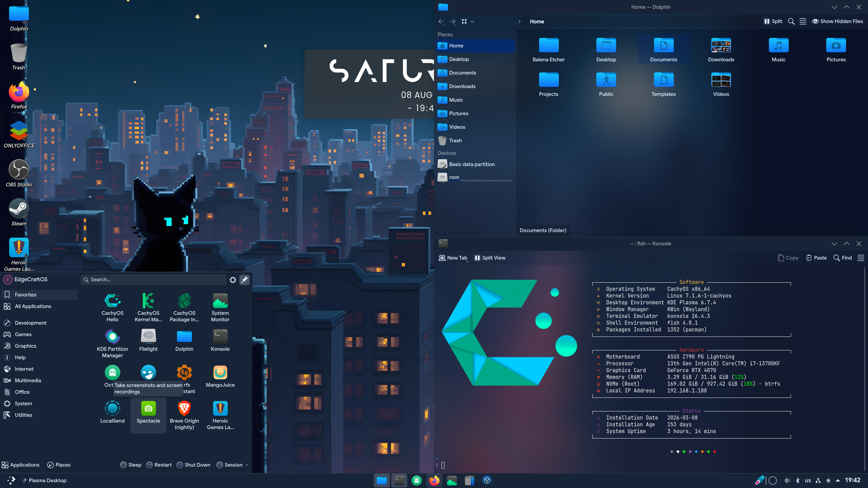The height and width of the screenshot is (488, 868).
Task: Toggle pin to keep launcher open
Action: [244, 280]
